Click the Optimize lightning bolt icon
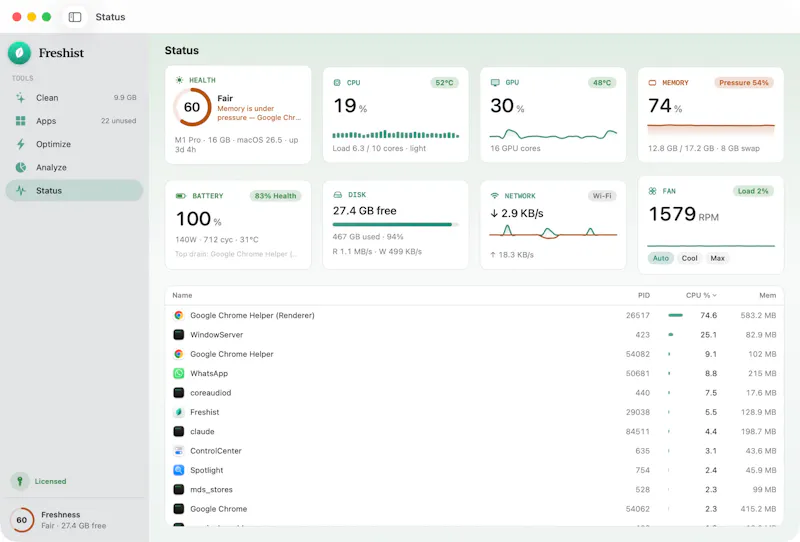Viewport: 800px width, 542px height. (20, 144)
